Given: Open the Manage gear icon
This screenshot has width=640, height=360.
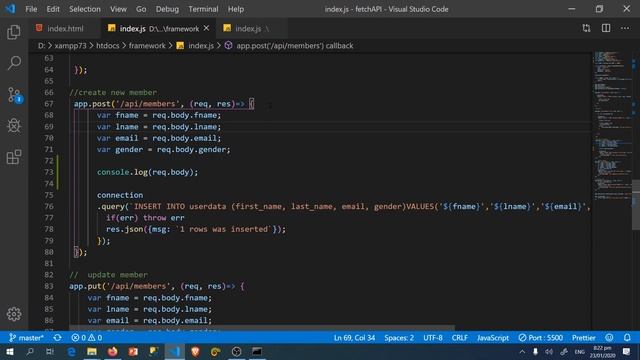Looking at the screenshot, I should coord(14,314).
